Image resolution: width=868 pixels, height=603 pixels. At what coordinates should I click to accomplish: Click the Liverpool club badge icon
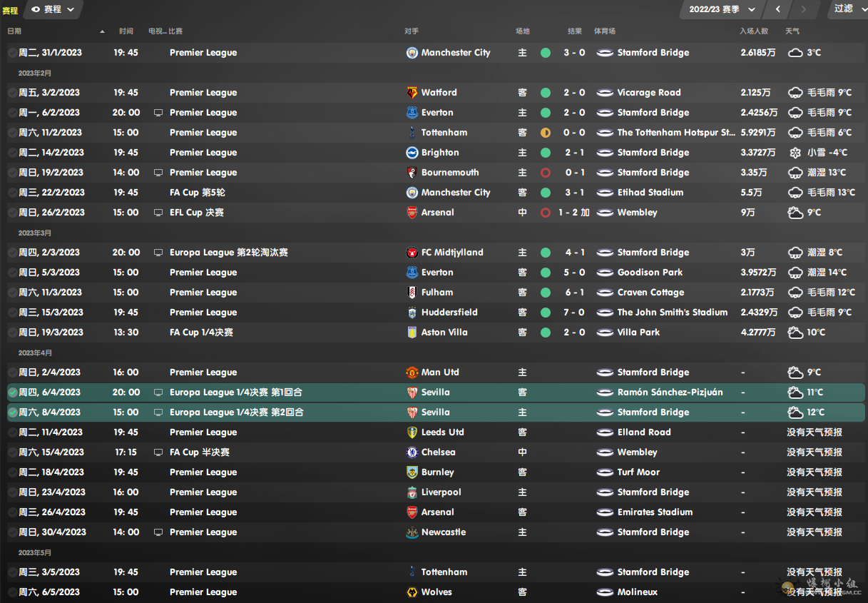click(x=412, y=492)
